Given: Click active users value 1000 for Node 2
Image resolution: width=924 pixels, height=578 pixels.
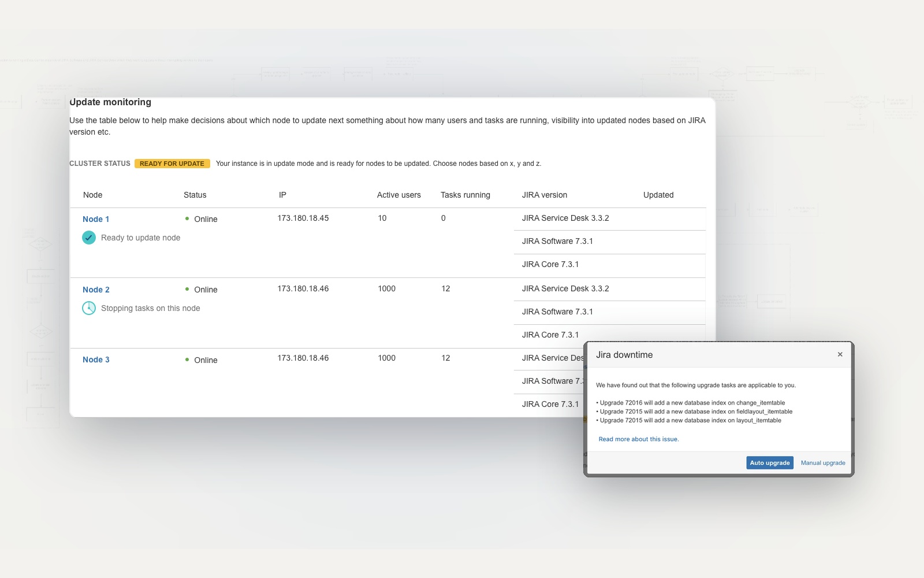Looking at the screenshot, I should tap(387, 288).
